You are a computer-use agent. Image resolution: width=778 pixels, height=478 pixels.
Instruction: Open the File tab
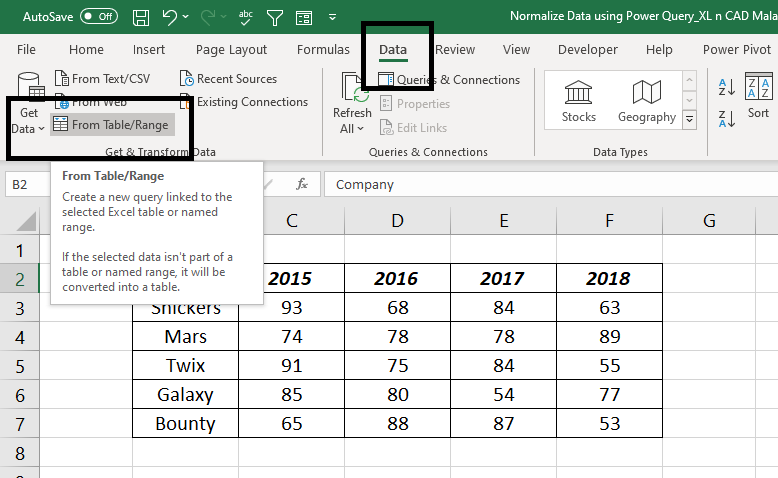tap(26, 50)
